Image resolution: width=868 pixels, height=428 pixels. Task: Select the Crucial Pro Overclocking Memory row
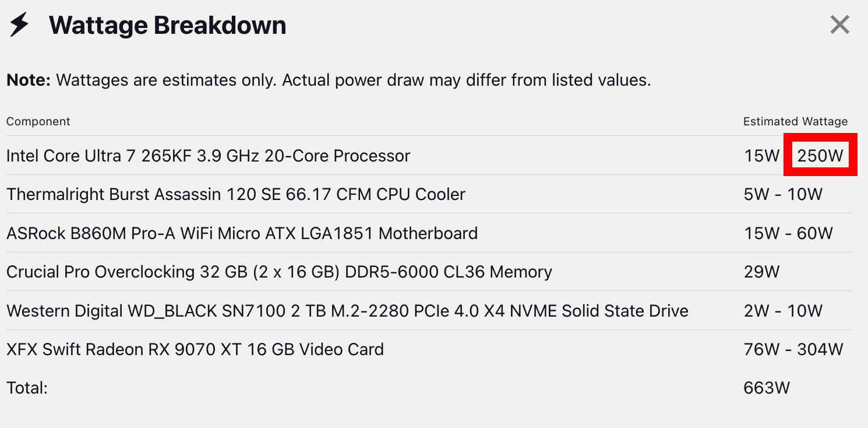click(279, 272)
